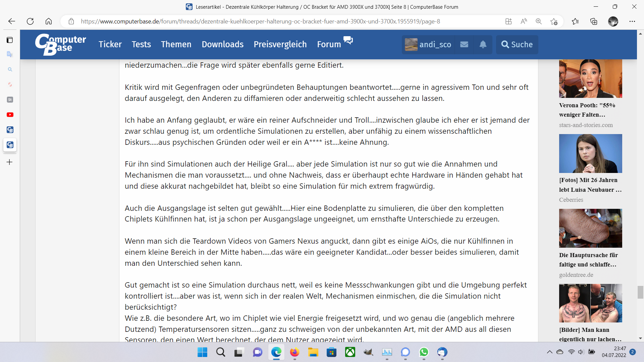This screenshot has height=362, width=644.
Task: Open the Downloads menu item
Action: [222, 44]
